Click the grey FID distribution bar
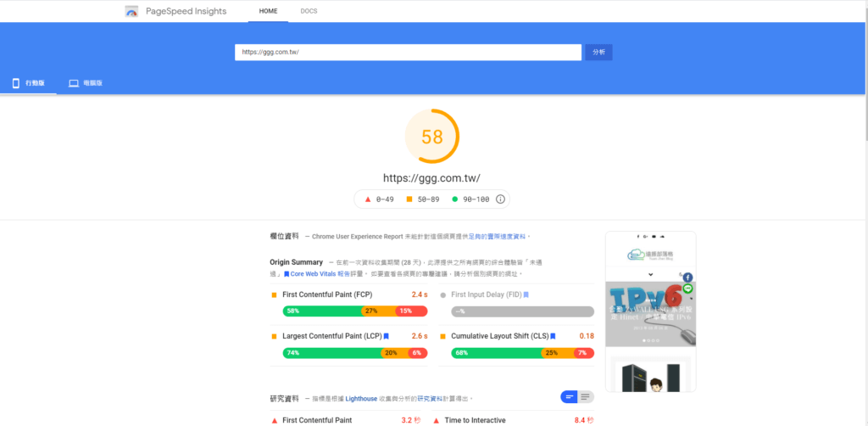 click(x=522, y=311)
